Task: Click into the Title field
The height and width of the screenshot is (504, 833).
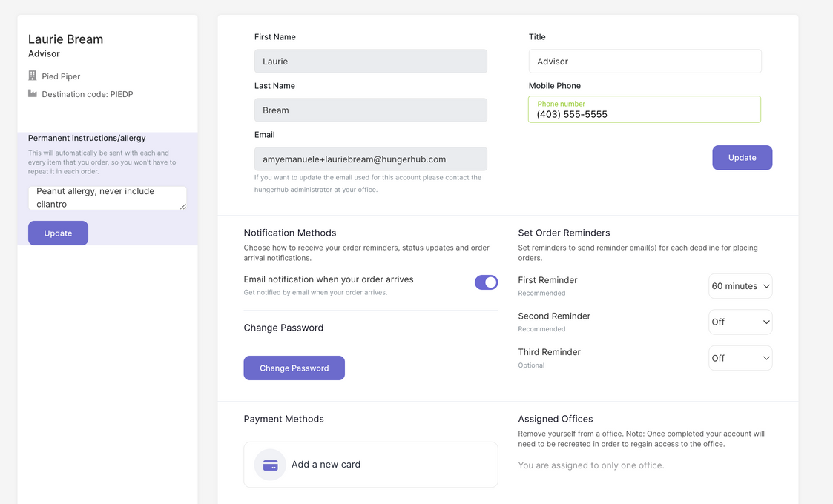Action: 645,62
